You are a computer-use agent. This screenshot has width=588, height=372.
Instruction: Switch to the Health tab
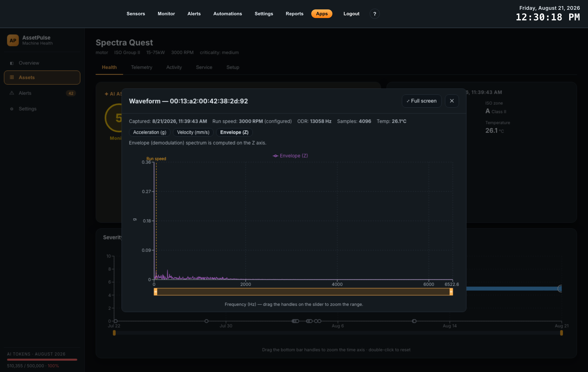[109, 67]
